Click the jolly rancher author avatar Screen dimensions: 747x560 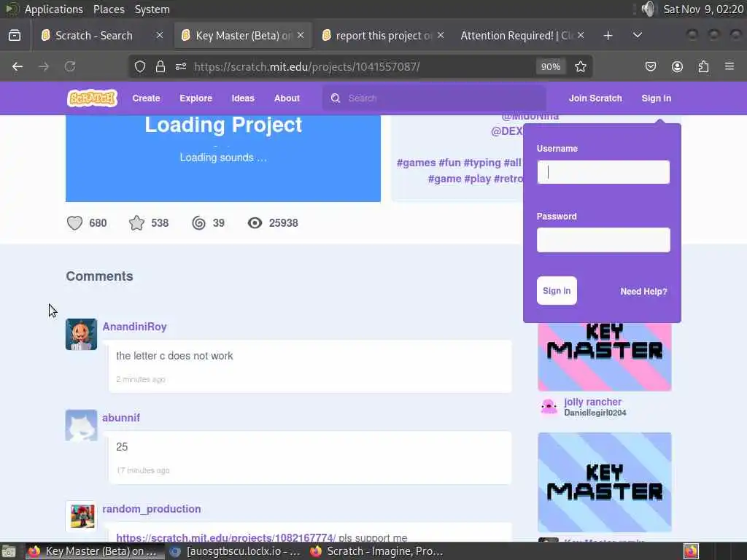point(549,407)
